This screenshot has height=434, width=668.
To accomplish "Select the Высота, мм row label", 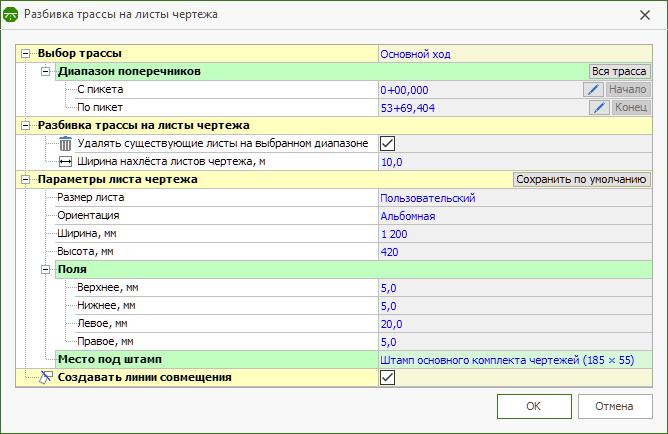I will (x=85, y=251).
